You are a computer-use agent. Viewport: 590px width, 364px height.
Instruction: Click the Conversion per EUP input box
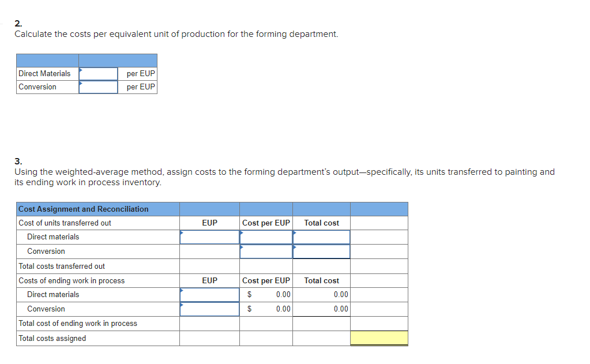(98, 87)
